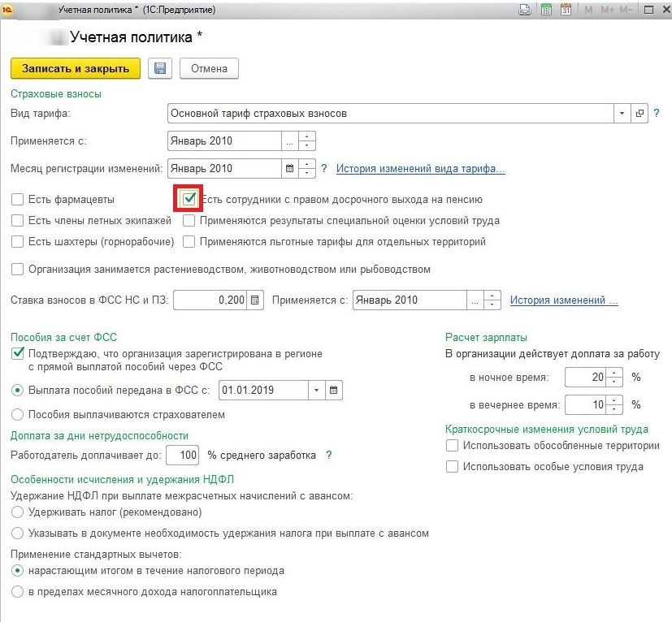The width and height of the screenshot is (672, 622).
Task: Select Удерживать налог (рекомендовано) option
Action: point(17,512)
